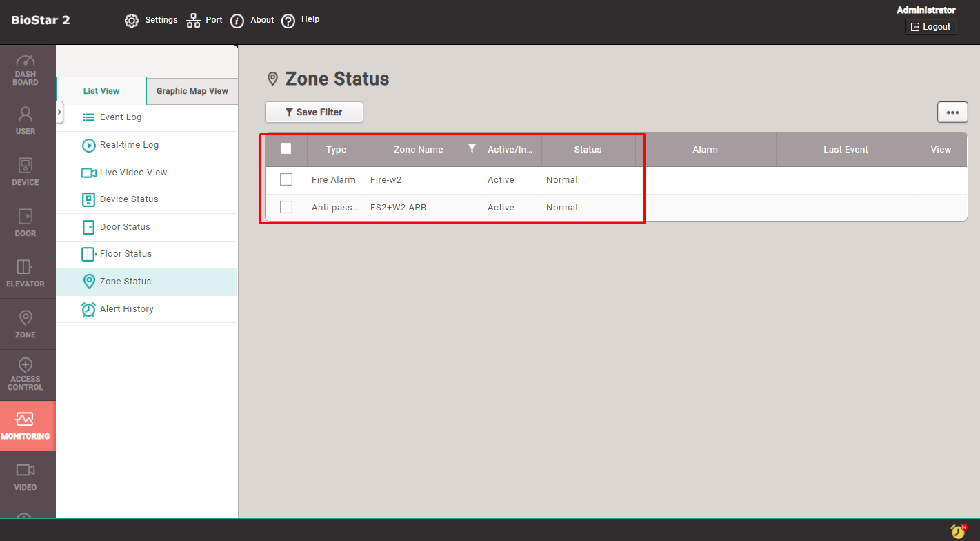Open the Dashboard sidebar icon
This screenshot has width=980, height=541.
[x=26, y=70]
